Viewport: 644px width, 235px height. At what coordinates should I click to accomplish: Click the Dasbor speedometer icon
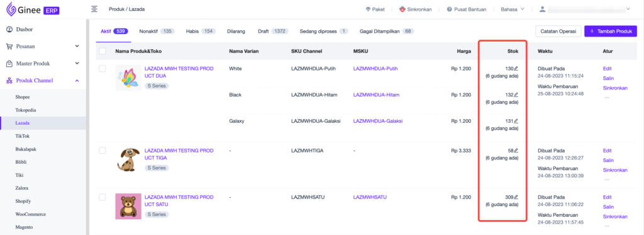point(9,30)
